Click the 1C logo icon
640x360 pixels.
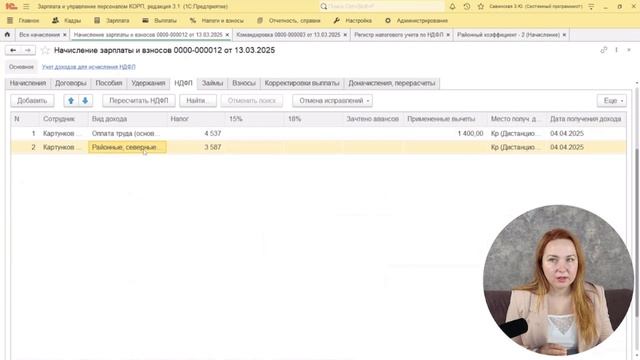coord(11,7)
